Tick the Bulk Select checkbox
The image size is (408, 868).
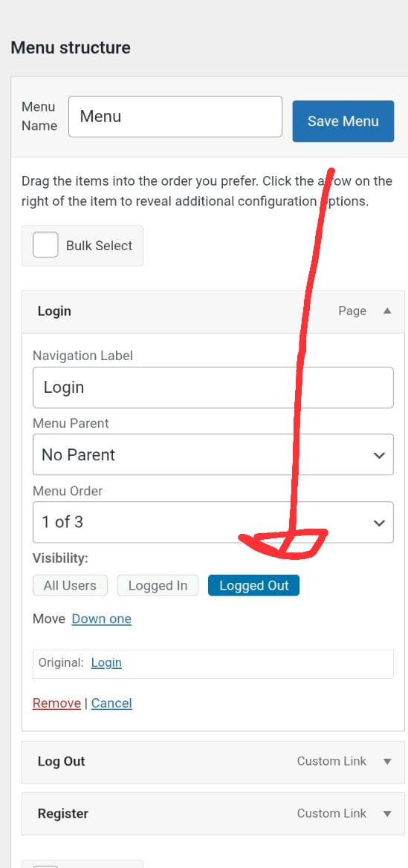click(x=45, y=245)
